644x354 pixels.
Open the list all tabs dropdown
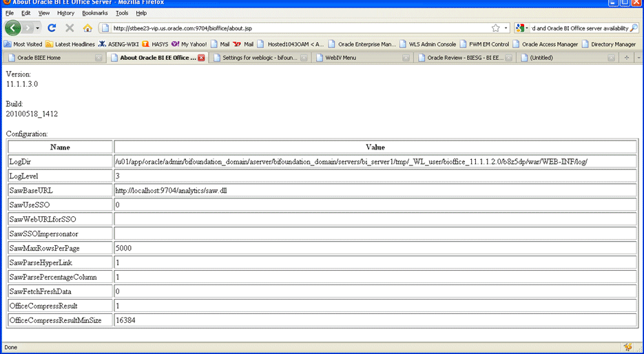[x=638, y=58]
